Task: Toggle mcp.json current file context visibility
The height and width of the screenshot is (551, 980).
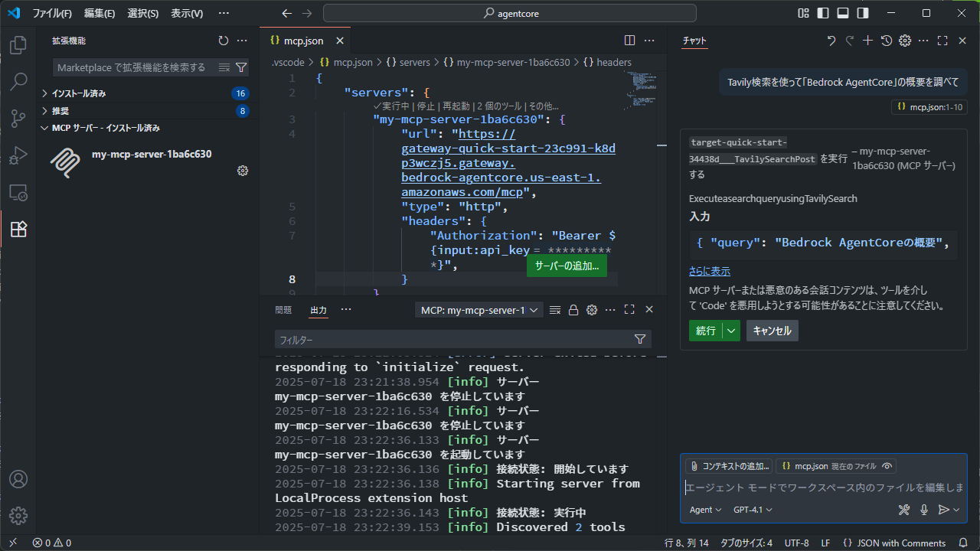Action: (x=887, y=466)
